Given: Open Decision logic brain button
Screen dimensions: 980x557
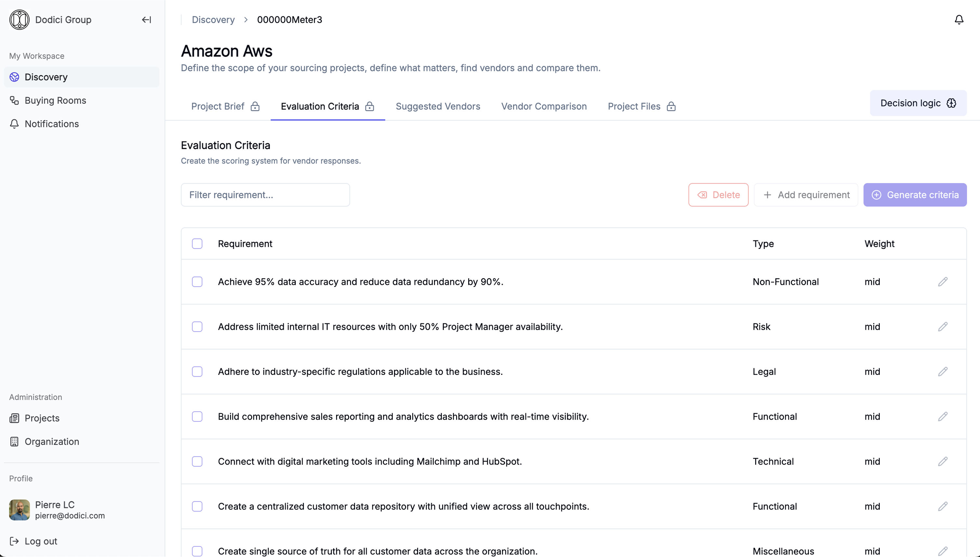Looking at the screenshot, I should pyautogui.click(x=918, y=103).
